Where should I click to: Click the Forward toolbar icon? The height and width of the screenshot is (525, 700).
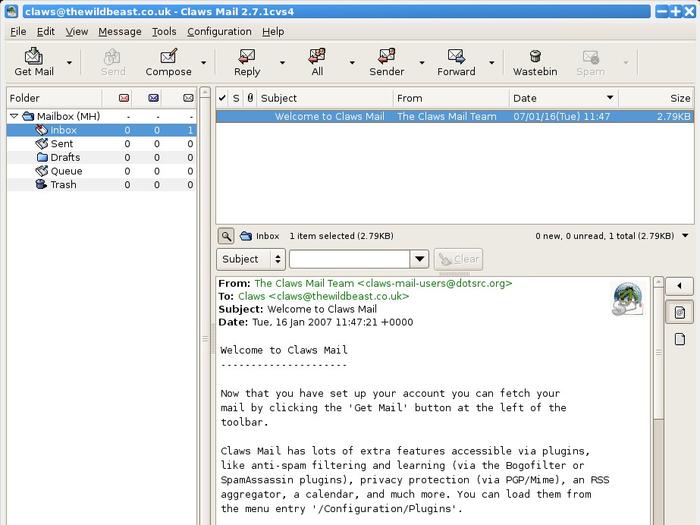(456, 56)
